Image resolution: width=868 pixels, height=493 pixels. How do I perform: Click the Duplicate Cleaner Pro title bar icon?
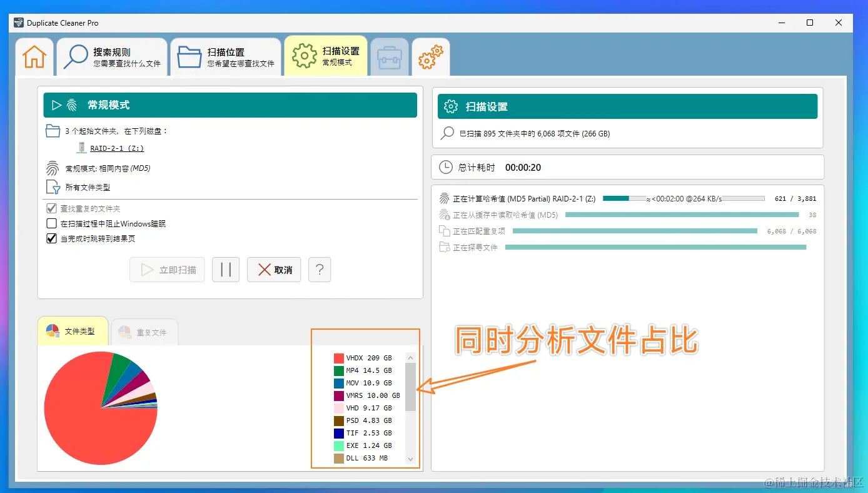click(19, 23)
